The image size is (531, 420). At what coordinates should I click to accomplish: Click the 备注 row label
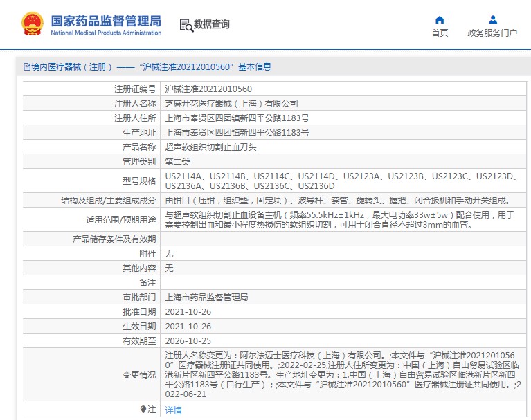[x=147, y=283]
